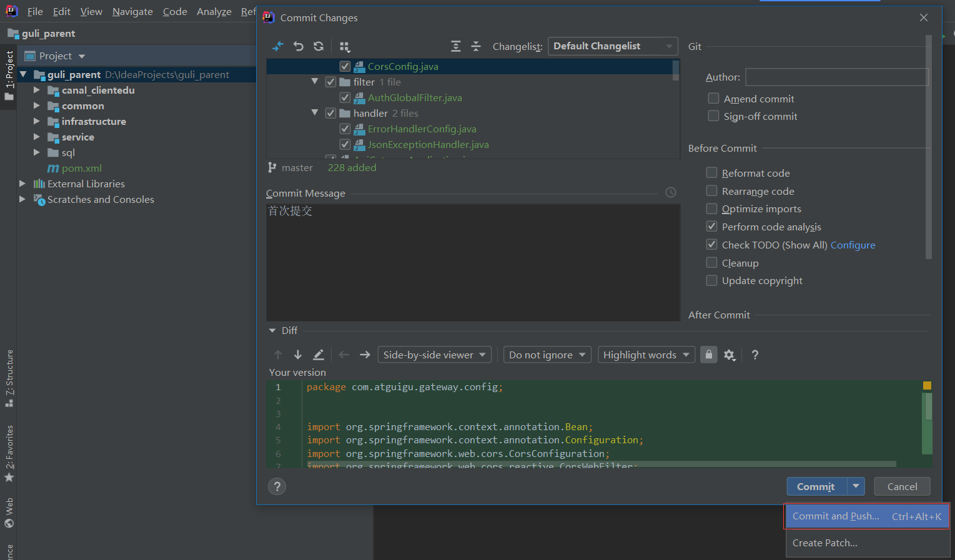Image resolution: width=955 pixels, height=560 pixels.
Task: Select the Create Patch menu entry
Action: (x=824, y=543)
